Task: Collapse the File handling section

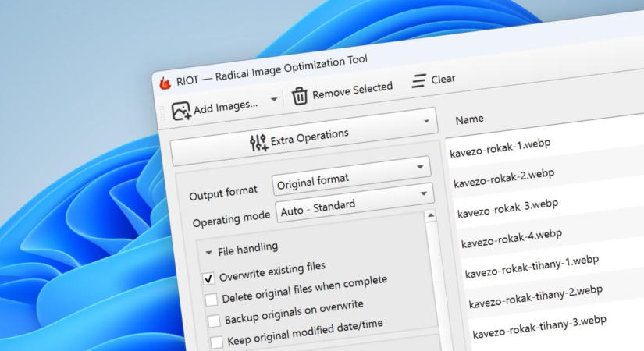Action: tap(208, 252)
